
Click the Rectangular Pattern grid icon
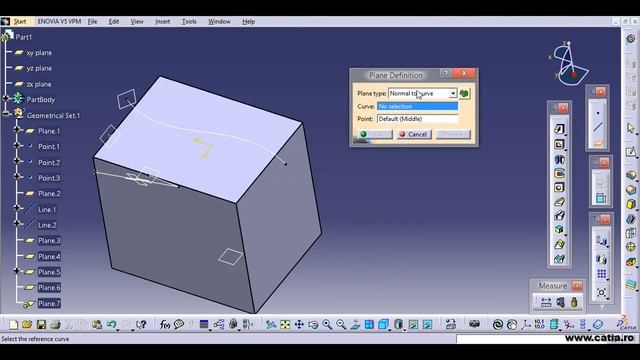[602, 274]
